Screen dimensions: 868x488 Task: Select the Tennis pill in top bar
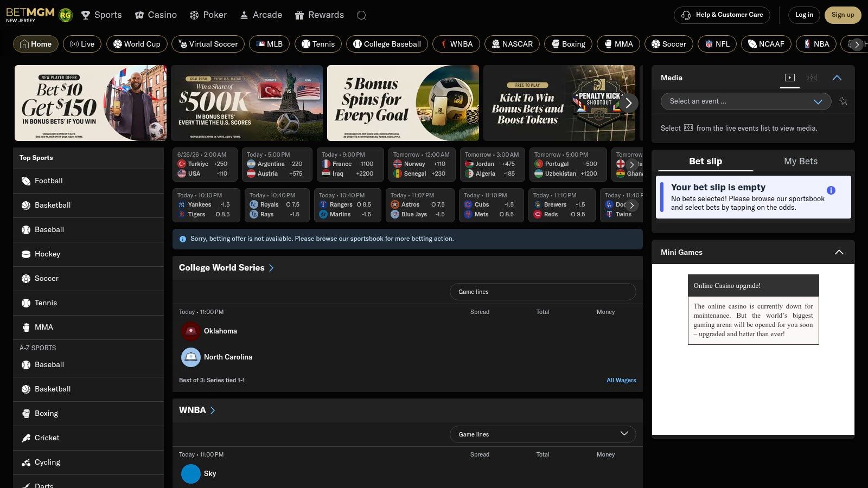click(318, 44)
